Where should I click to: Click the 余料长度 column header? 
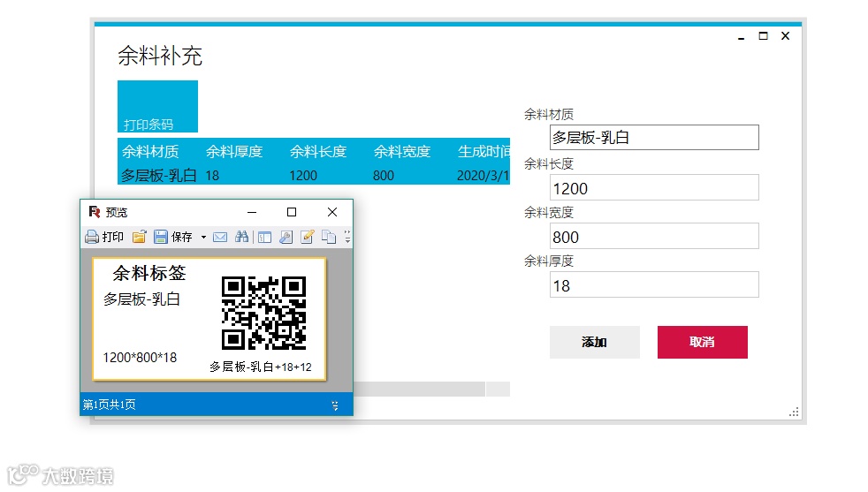(317, 151)
